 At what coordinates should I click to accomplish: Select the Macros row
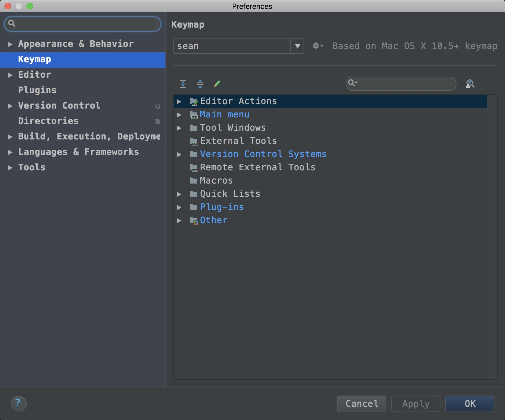(x=330, y=181)
